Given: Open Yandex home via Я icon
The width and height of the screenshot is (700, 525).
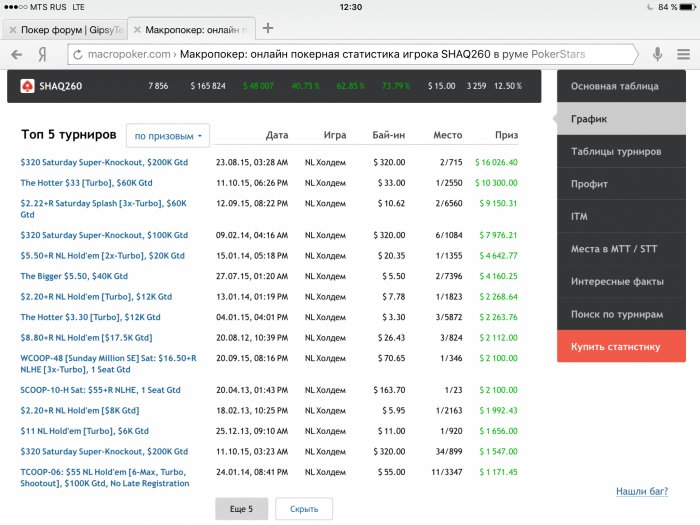Looking at the screenshot, I should pyautogui.click(x=42, y=54).
